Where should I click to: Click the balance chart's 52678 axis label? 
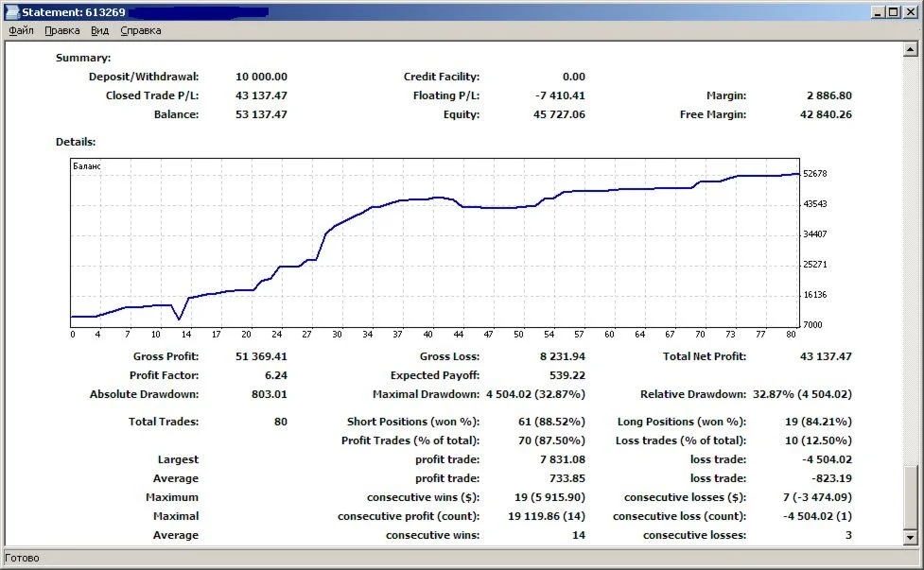pos(814,174)
